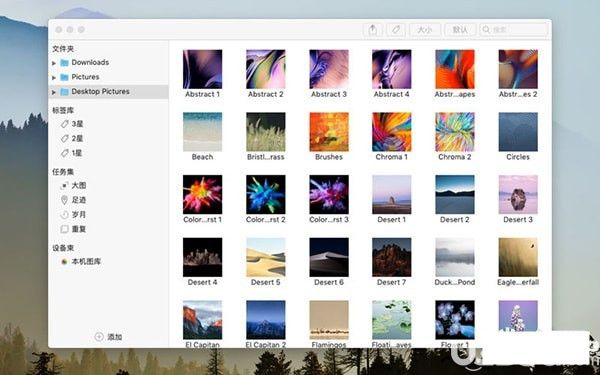The width and height of the screenshot is (600, 375).
Task: Select the Abstract 1 thumbnail
Action: (x=202, y=69)
